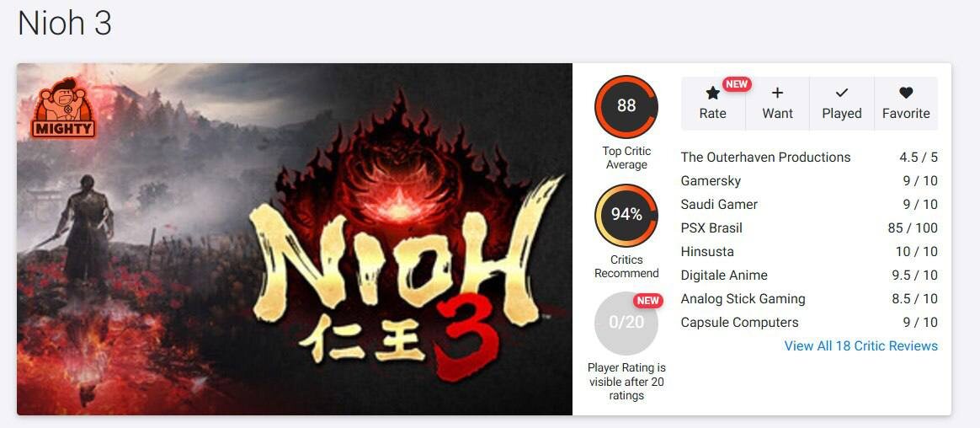Click the 88 Top Critic Average circle
This screenshot has height=428, width=980.
pos(626,106)
